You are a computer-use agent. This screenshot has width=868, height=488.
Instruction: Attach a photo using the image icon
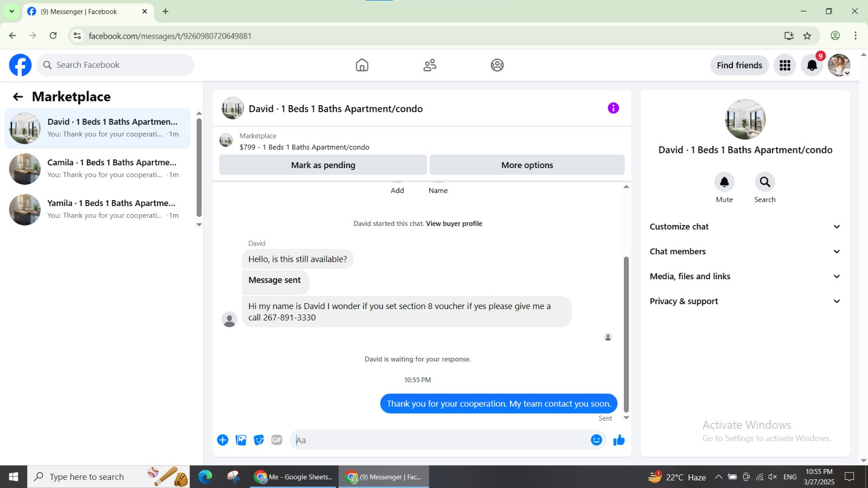241,440
